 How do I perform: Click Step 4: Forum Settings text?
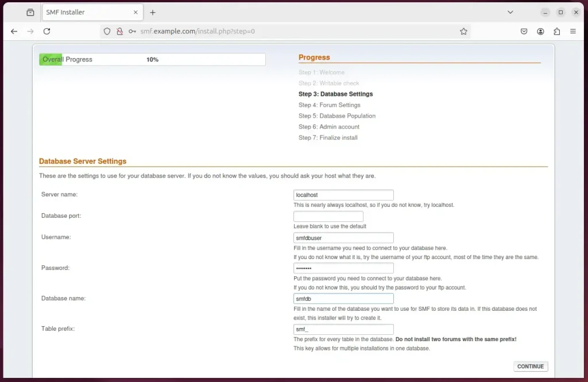pos(329,105)
